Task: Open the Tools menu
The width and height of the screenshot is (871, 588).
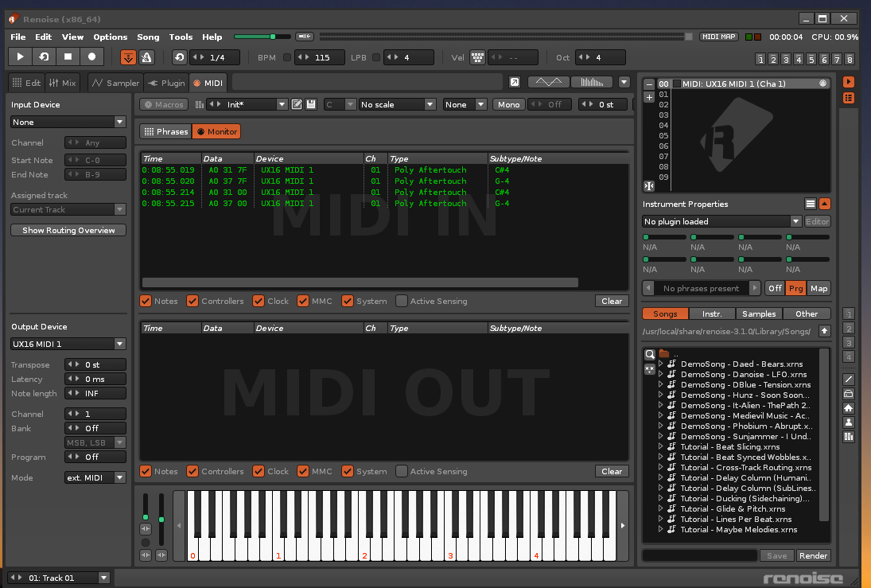Action: (181, 37)
